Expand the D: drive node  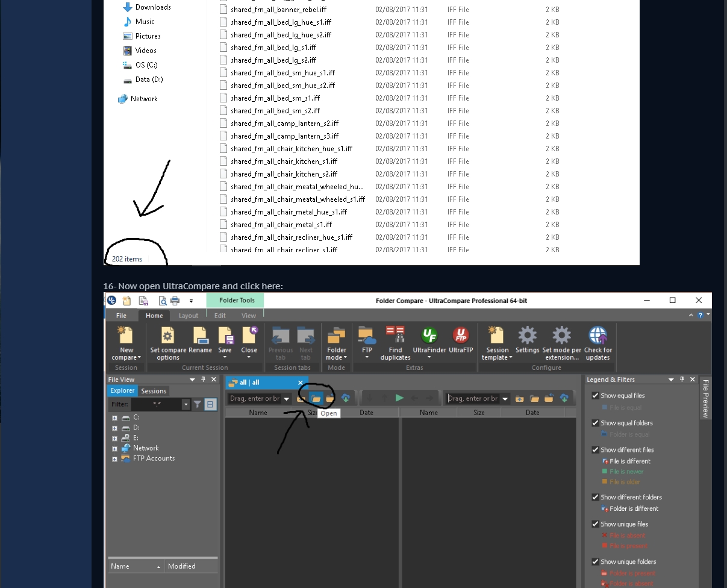114,428
